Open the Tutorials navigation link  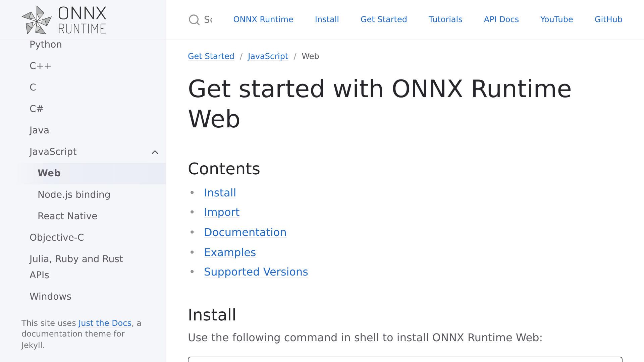pos(445,19)
